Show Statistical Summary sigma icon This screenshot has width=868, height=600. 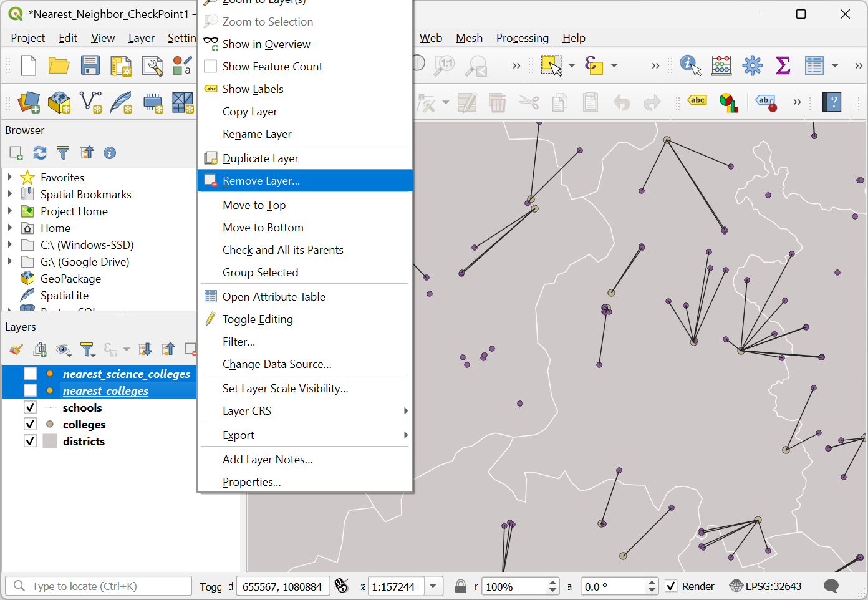click(783, 65)
